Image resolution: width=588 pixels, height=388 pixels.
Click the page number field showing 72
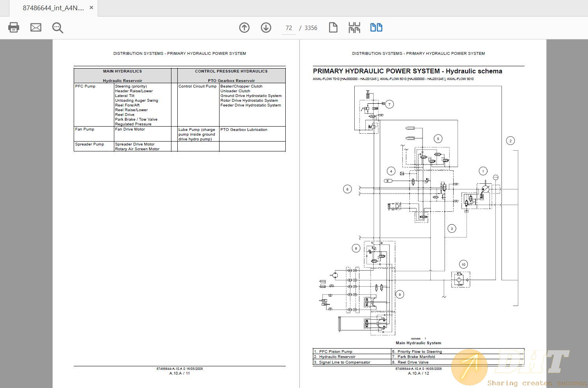(288, 28)
